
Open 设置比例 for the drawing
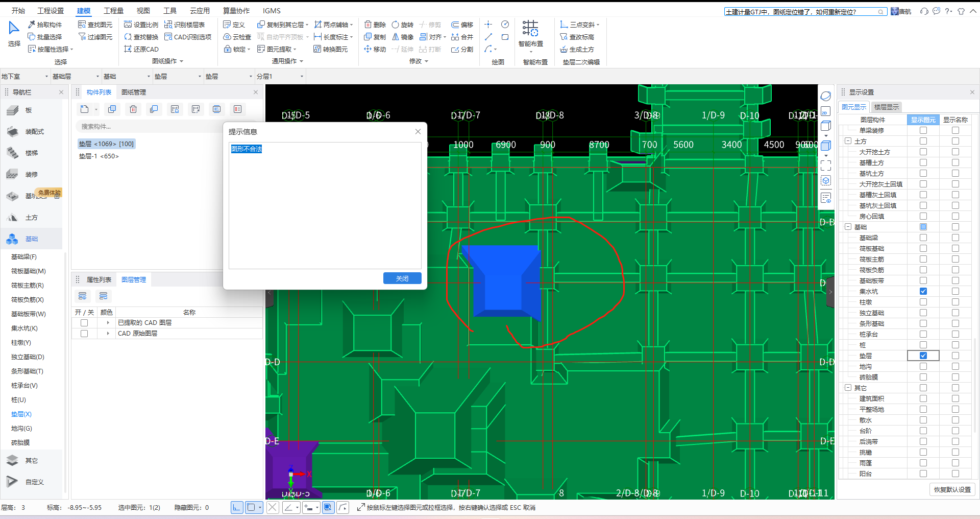click(x=141, y=25)
